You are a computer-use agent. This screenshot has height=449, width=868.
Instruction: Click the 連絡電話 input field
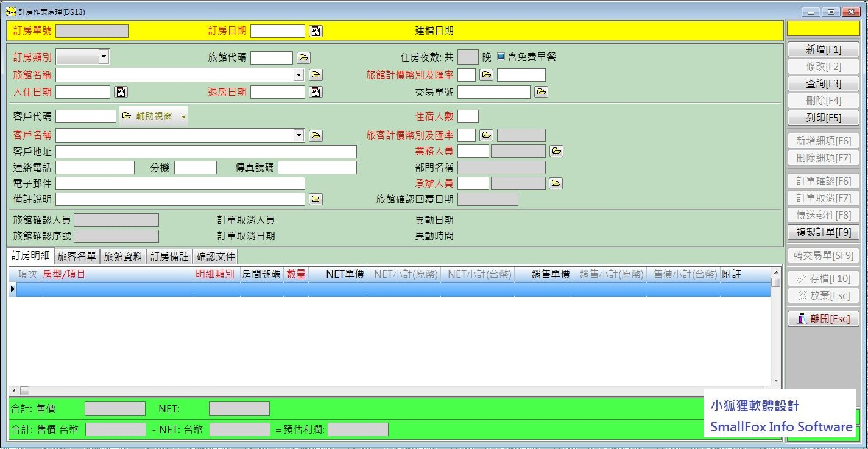95,168
